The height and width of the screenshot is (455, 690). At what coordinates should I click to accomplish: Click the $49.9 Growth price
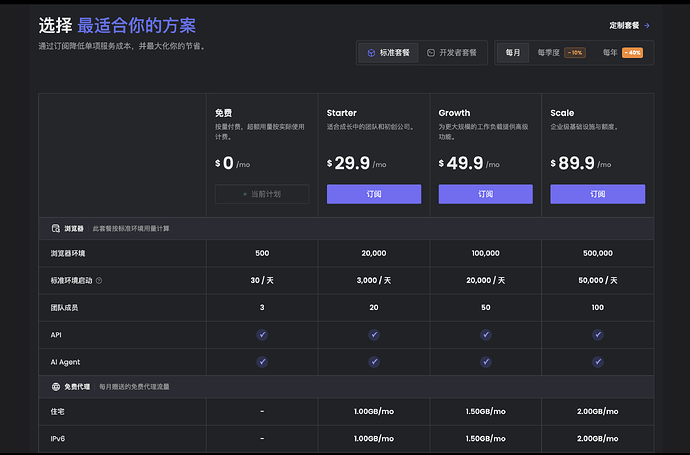pos(469,163)
